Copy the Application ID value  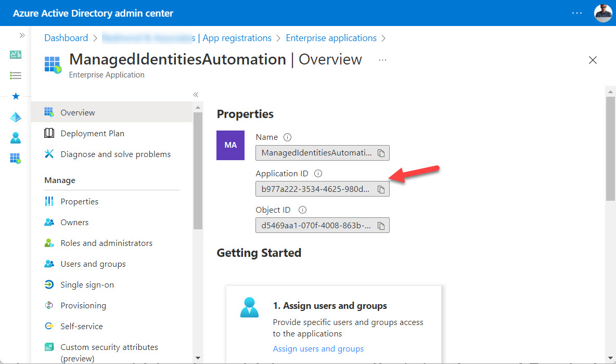(381, 189)
